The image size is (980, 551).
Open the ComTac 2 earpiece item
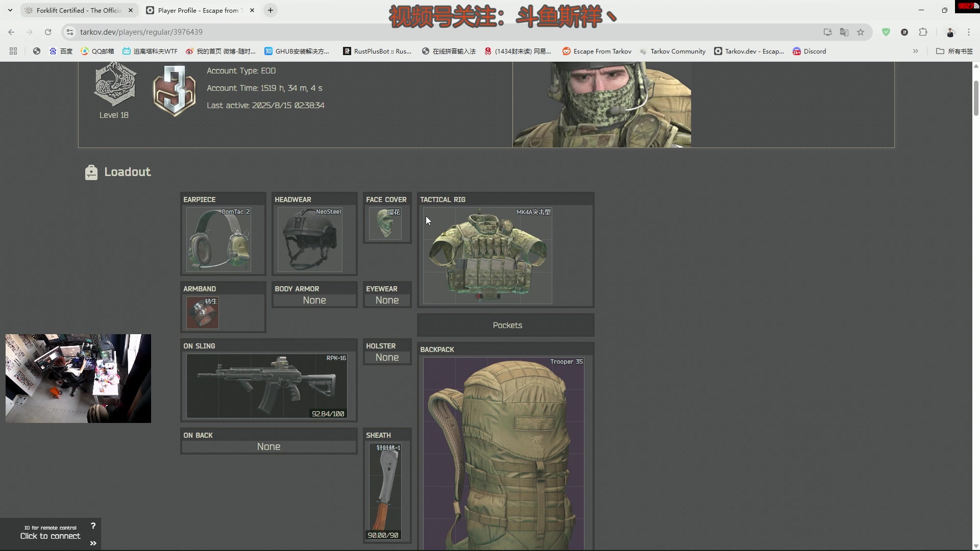click(x=218, y=239)
